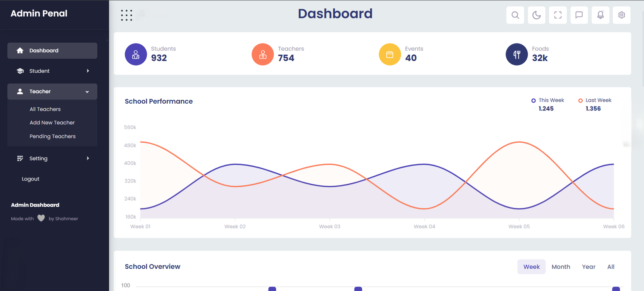Select Logout in the sidebar
This screenshot has height=291, width=644.
(30, 178)
